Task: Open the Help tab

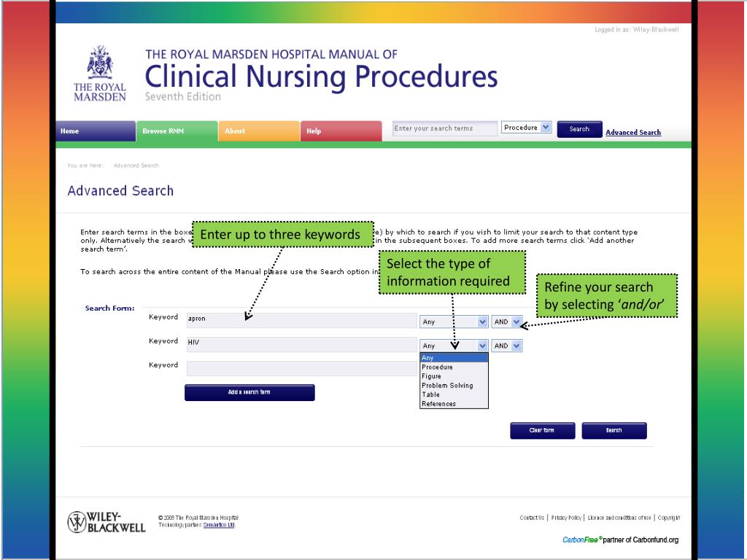Action: point(341,131)
